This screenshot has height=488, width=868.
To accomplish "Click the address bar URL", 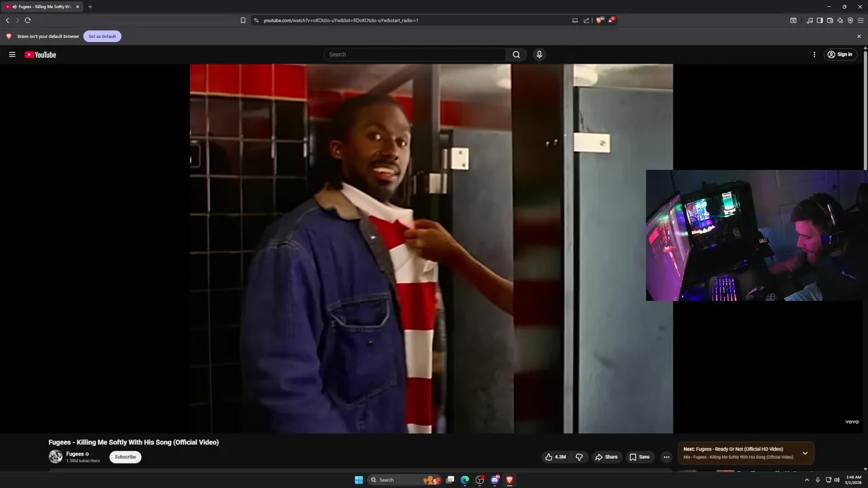I will click(x=340, y=20).
